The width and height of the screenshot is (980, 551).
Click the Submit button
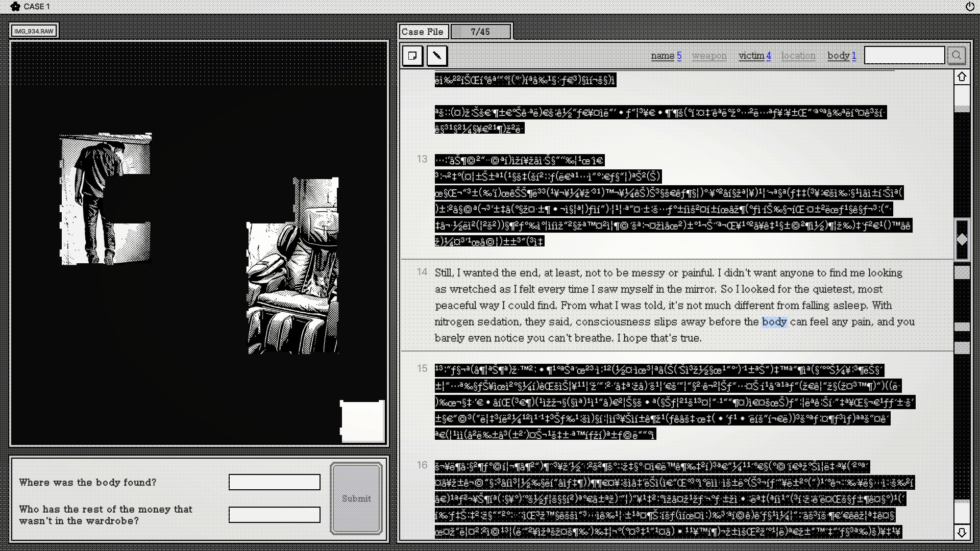coord(356,498)
